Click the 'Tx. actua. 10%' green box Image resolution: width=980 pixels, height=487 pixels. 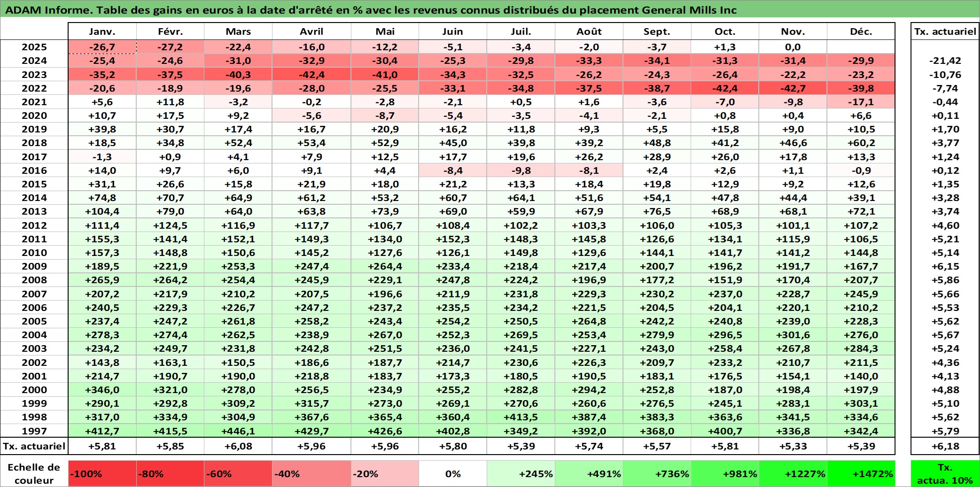coord(945,473)
